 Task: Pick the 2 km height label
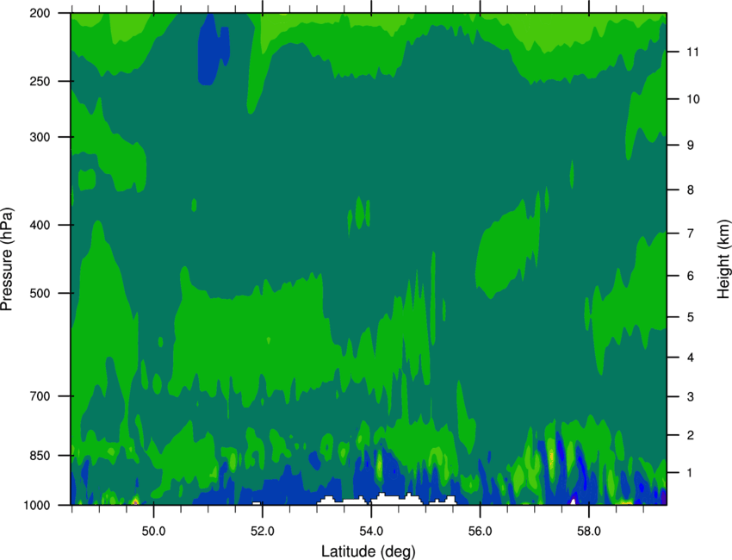[x=691, y=435]
